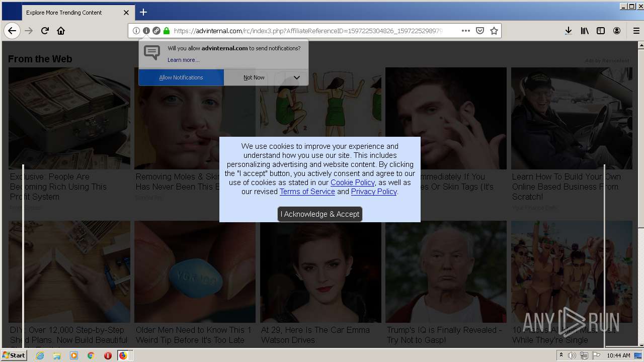
Task: Save page to Pocket
Action: coord(480,31)
